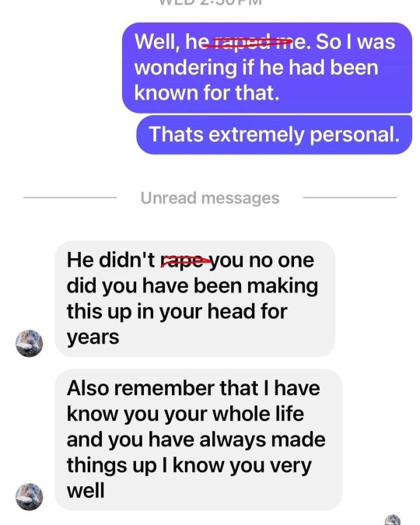
Task: Tap the partially visible timestamp at the top
Action: coord(210,2)
